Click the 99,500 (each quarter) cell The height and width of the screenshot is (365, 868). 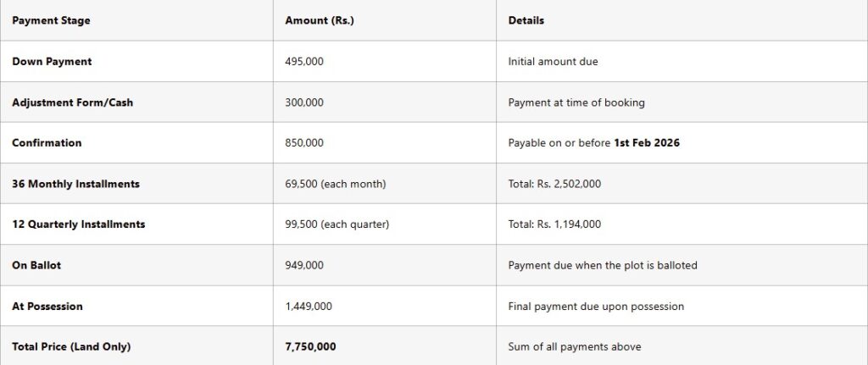[337, 224]
